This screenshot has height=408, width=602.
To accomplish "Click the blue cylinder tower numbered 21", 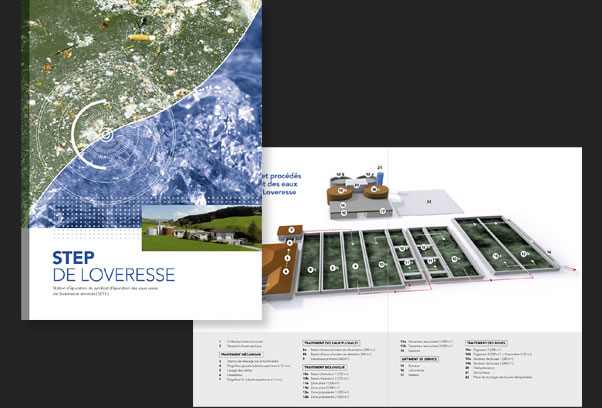I will [380, 173].
